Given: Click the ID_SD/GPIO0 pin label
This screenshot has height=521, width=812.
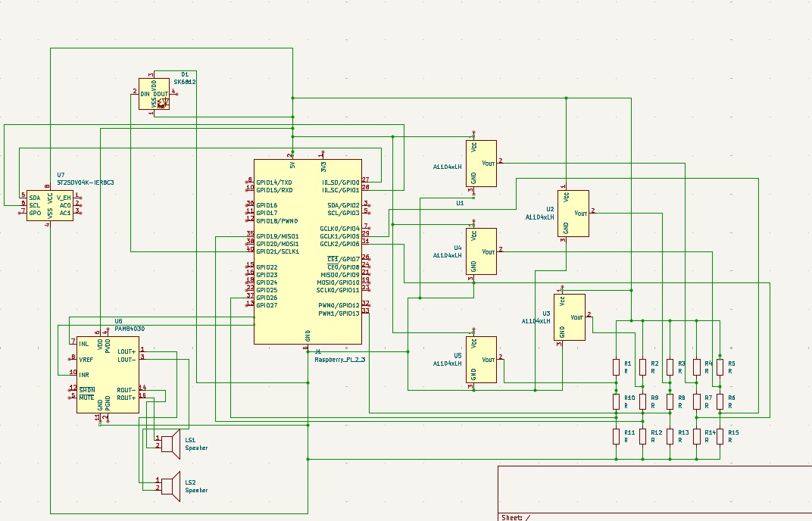Looking at the screenshot, I should point(341,183).
